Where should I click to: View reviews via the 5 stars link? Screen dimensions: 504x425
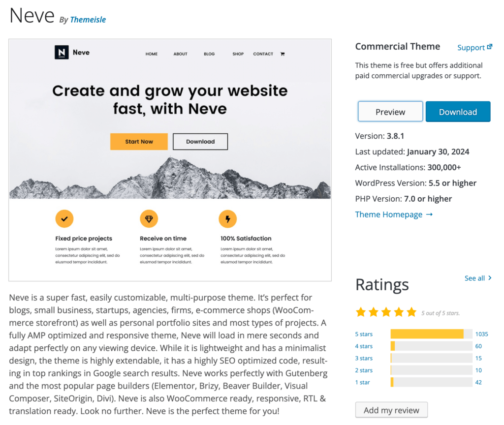[364, 334]
